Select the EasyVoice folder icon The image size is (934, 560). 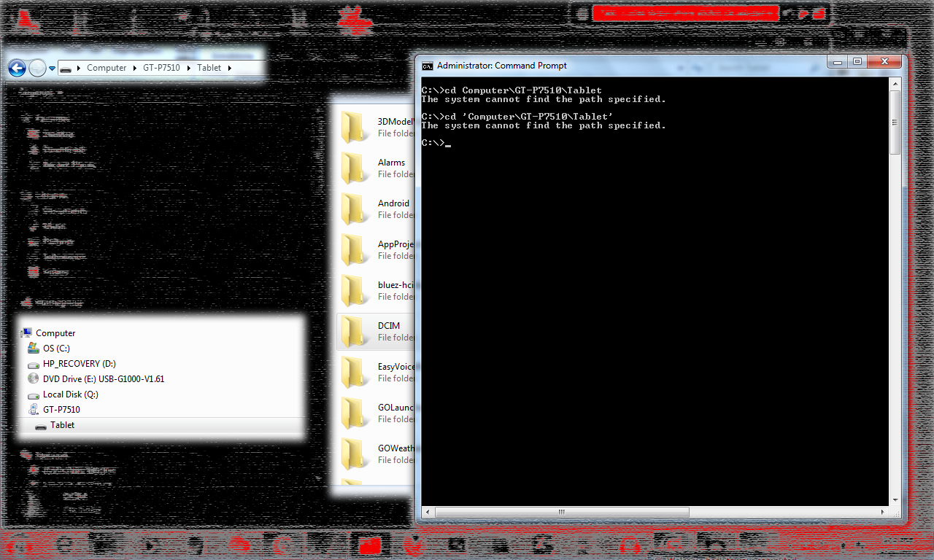[x=355, y=372]
